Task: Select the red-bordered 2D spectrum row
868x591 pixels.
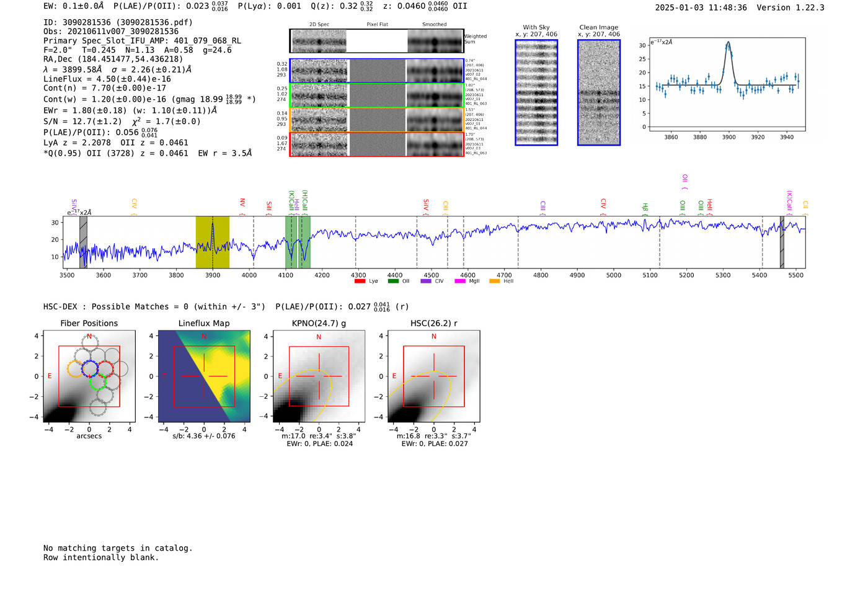Action: click(x=377, y=144)
